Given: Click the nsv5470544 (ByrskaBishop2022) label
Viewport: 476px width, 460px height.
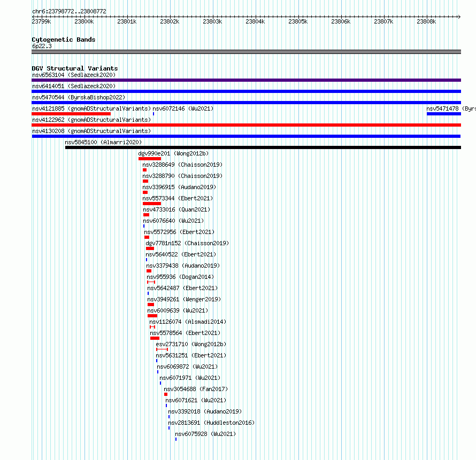Looking at the screenshot, I should [79, 97].
